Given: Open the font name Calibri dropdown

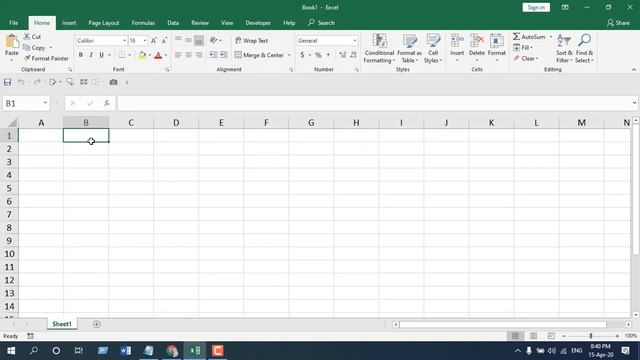Looking at the screenshot, I should pos(124,41).
